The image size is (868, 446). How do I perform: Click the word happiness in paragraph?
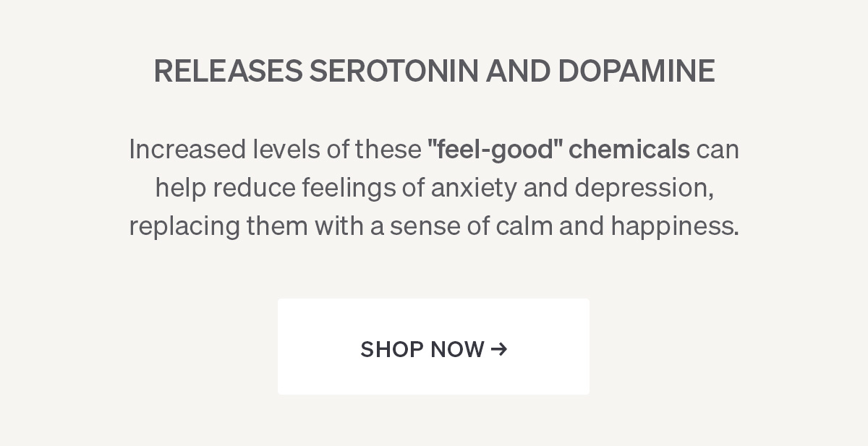675,226
